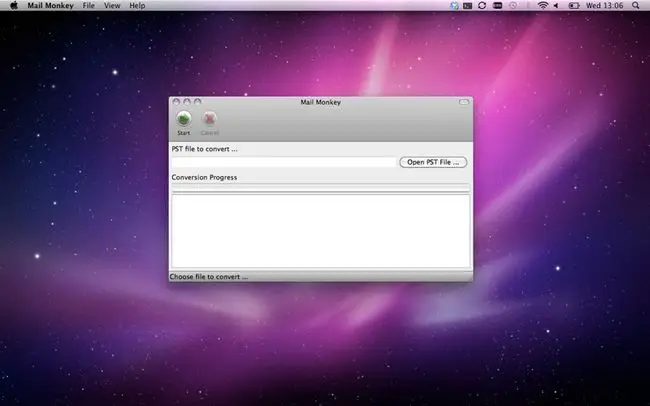Image resolution: width=650 pixels, height=406 pixels.
Task: Open Spotlight search magnifier icon
Action: (x=635, y=5)
